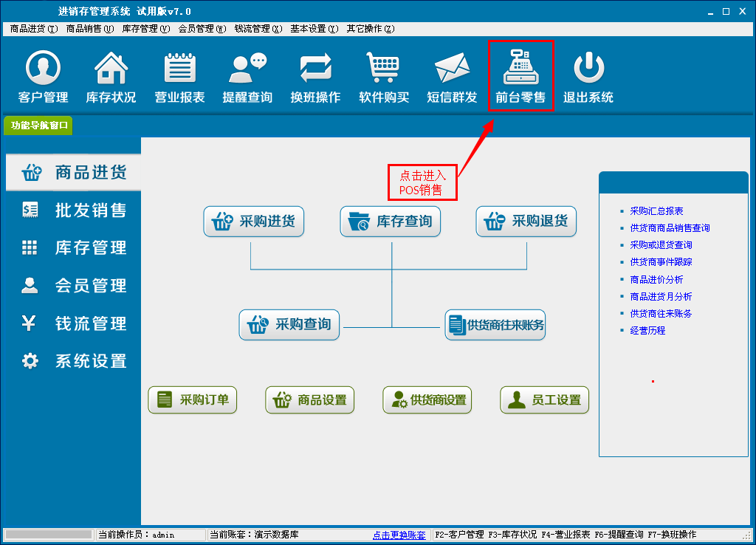Select the 功能导航窗口 tab

click(x=39, y=126)
